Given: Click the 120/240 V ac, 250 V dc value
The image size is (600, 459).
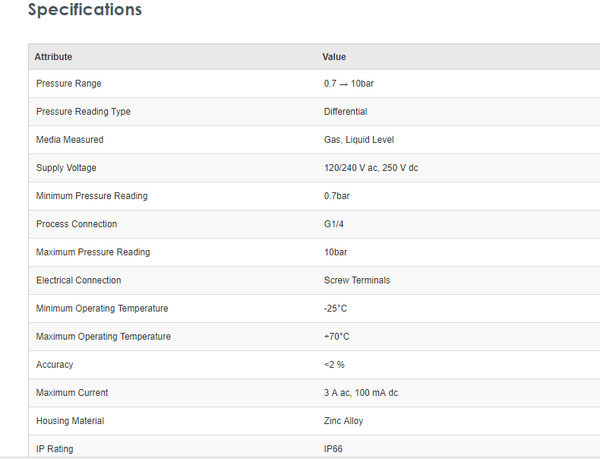Looking at the screenshot, I should [x=364, y=168].
